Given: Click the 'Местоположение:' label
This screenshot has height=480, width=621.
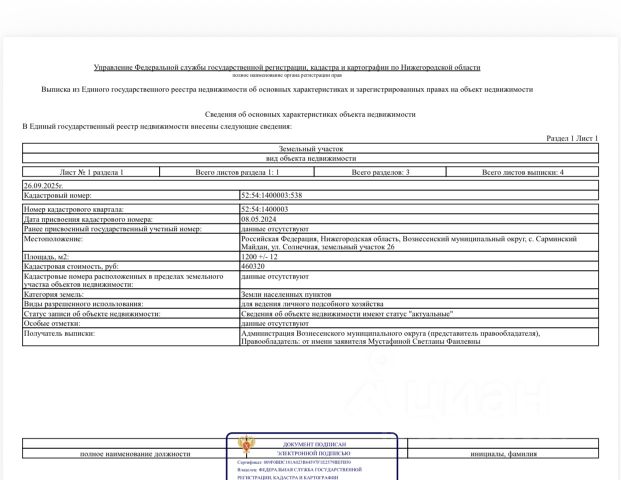Looking at the screenshot, I should coord(53,239).
